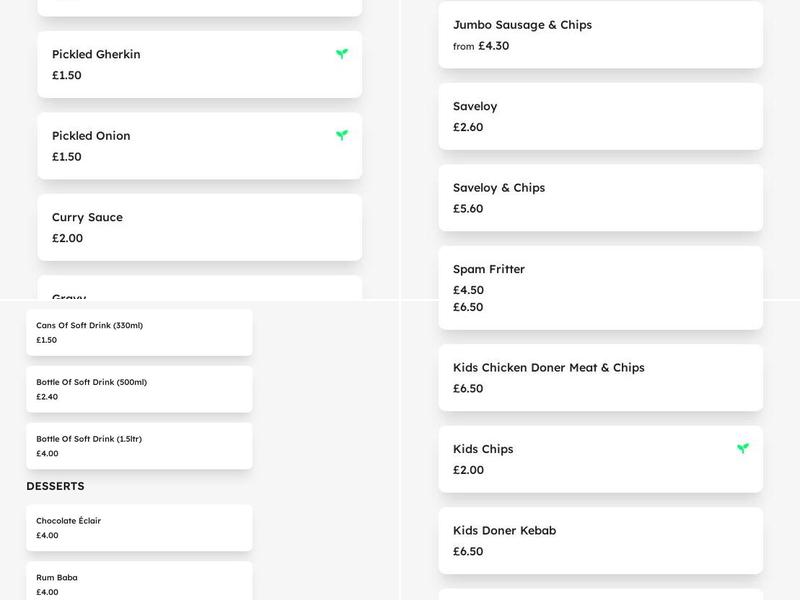This screenshot has width=800, height=600.
Task: Choose Bottle Of Soft Drink (500ml)
Action: pos(139,389)
